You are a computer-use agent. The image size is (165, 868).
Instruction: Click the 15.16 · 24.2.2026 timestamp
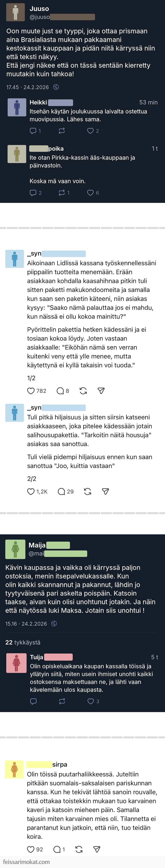26,624
